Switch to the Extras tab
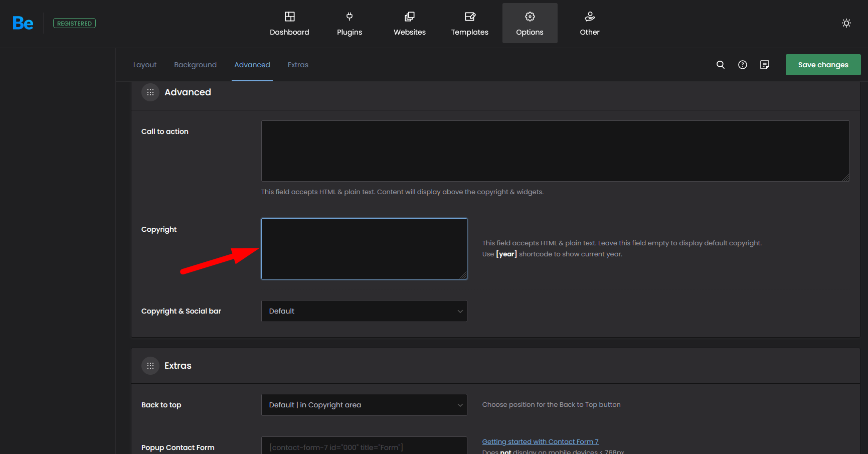This screenshot has width=868, height=454. coord(298,65)
